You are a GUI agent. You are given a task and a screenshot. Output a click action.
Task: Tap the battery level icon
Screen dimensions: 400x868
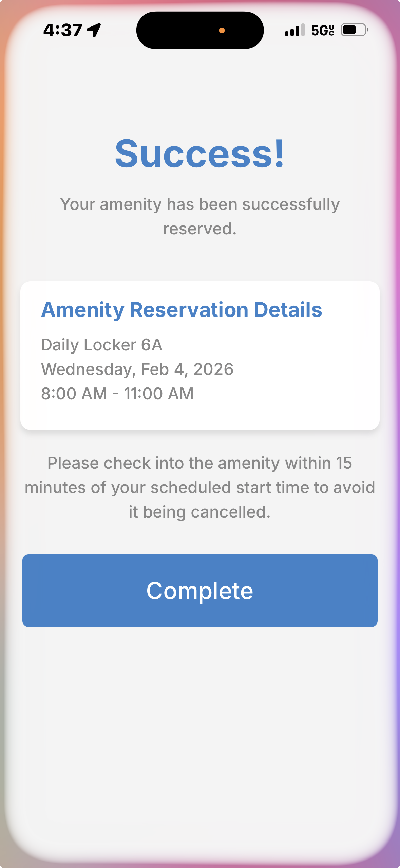354,30
